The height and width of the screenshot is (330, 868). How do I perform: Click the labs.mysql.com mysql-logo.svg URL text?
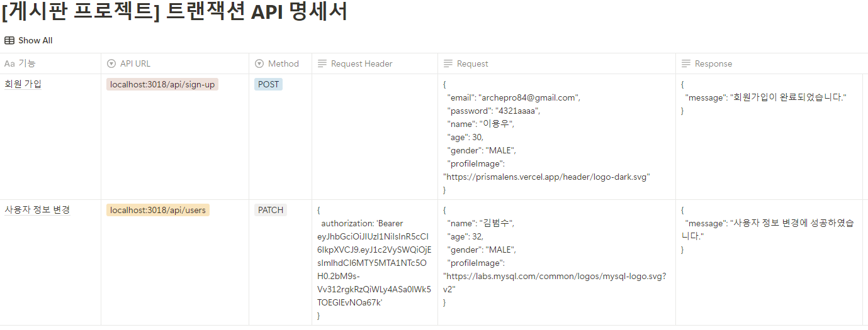tap(555, 282)
